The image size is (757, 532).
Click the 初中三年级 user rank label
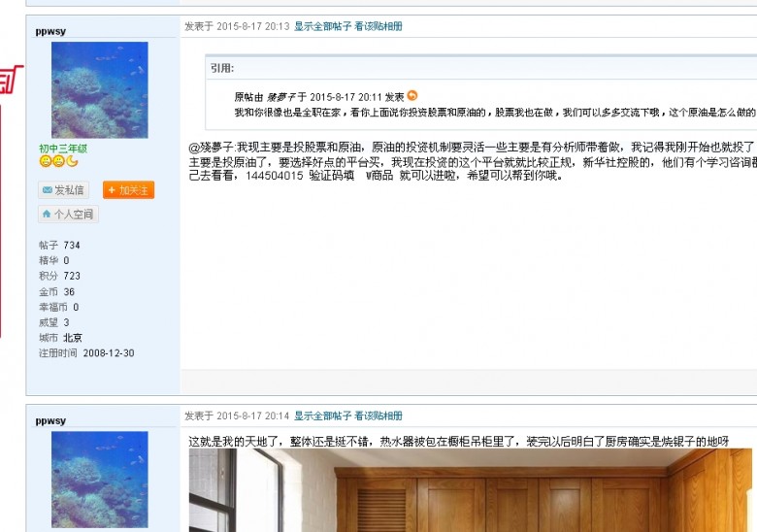coord(63,149)
